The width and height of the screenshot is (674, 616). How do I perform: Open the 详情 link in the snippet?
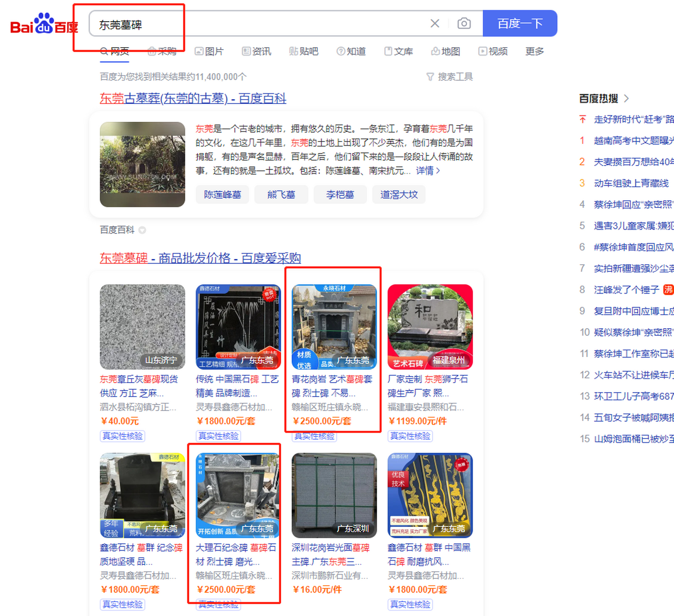(428, 170)
